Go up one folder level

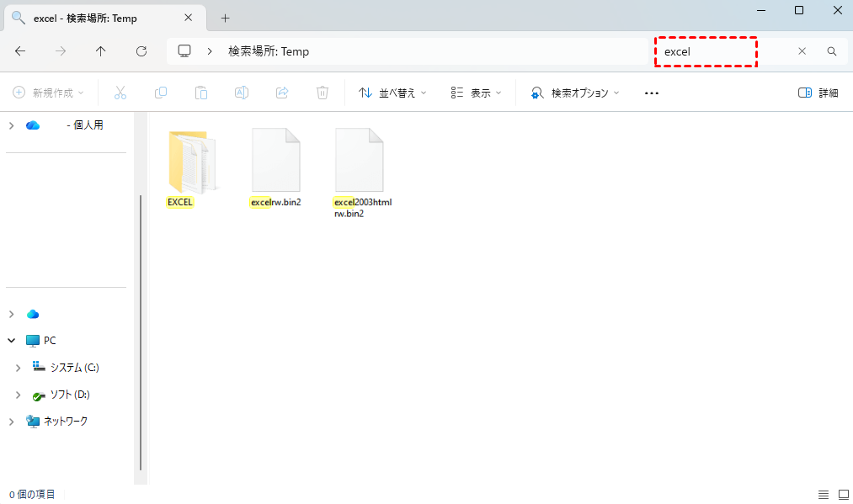pos(101,51)
